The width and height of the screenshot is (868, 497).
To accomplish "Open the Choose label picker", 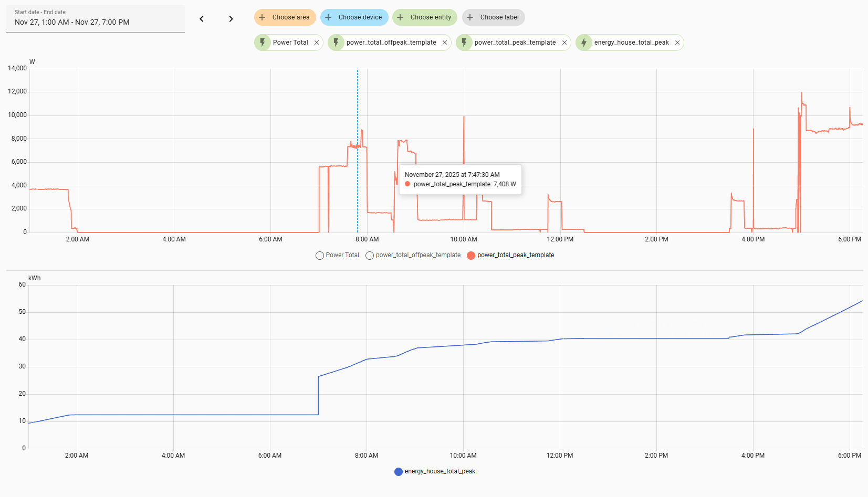I will click(494, 17).
